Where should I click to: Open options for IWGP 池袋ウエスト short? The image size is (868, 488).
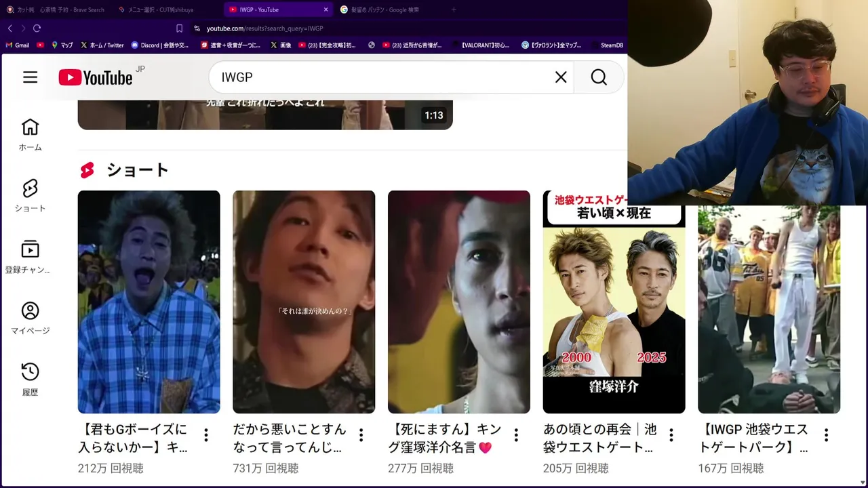pos(826,435)
